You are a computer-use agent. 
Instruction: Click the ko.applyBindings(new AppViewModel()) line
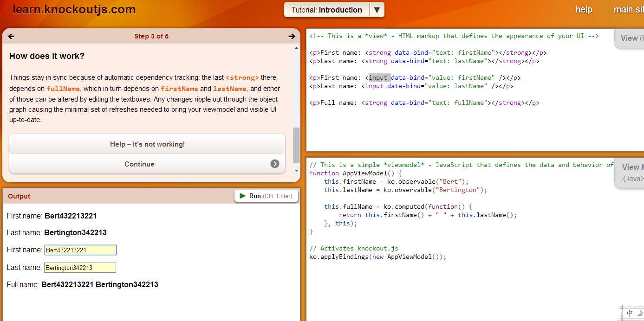(378, 257)
